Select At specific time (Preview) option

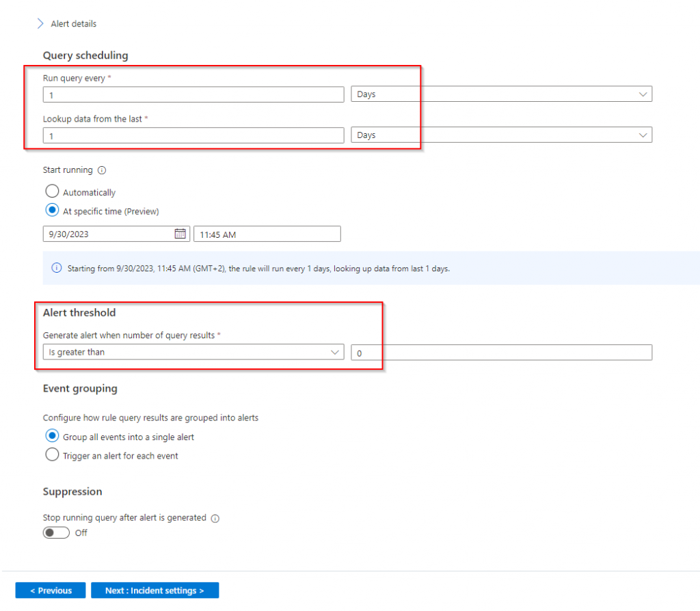click(52, 211)
